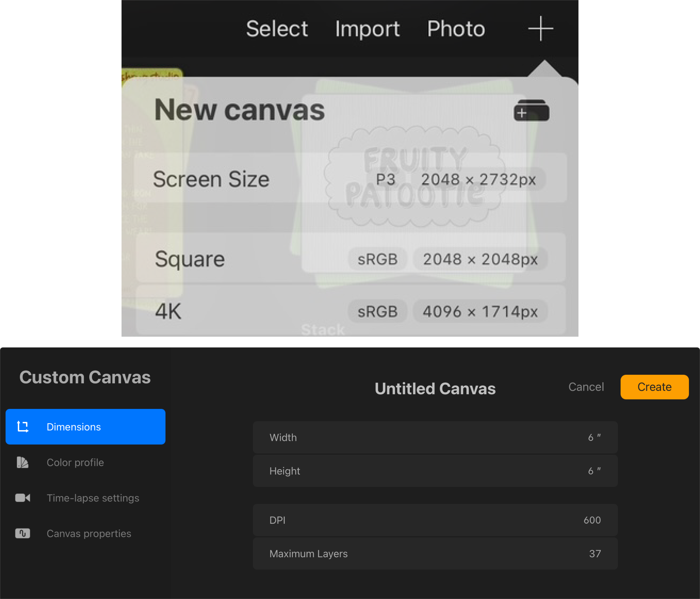Tap the plus icon to add canvas
Viewport: 700px width, 599px height.
(541, 28)
